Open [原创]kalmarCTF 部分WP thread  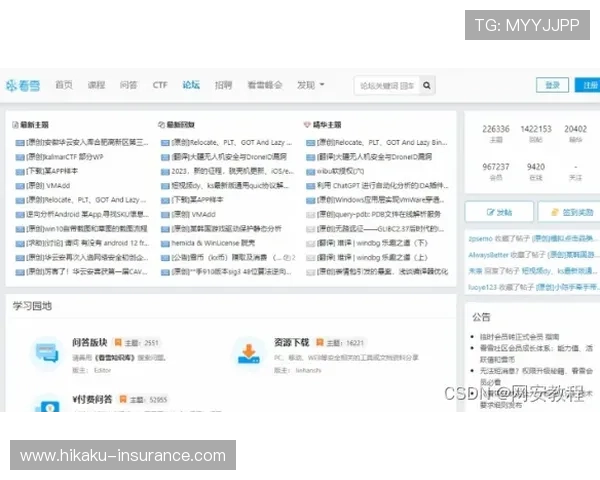pos(65,157)
